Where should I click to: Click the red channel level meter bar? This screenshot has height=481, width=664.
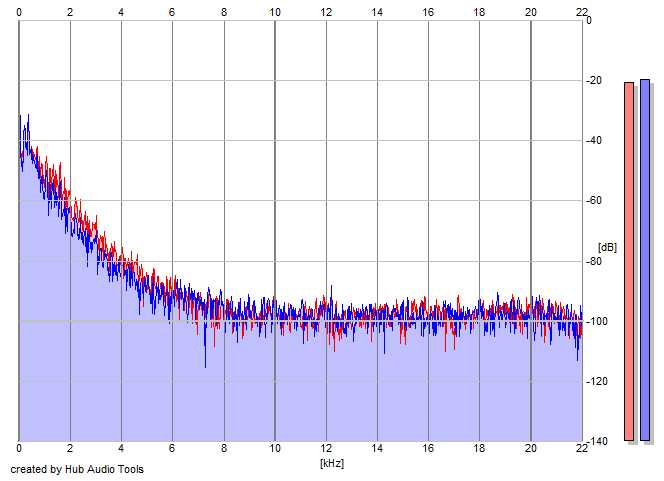(x=629, y=261)
